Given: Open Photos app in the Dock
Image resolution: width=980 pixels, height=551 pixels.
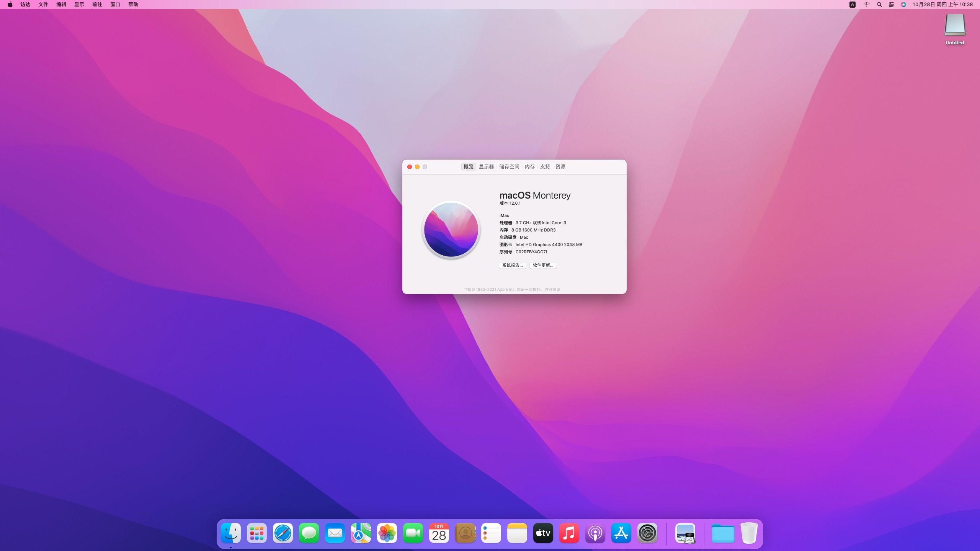Looking at the screenshot, I should tap(387, 533).
